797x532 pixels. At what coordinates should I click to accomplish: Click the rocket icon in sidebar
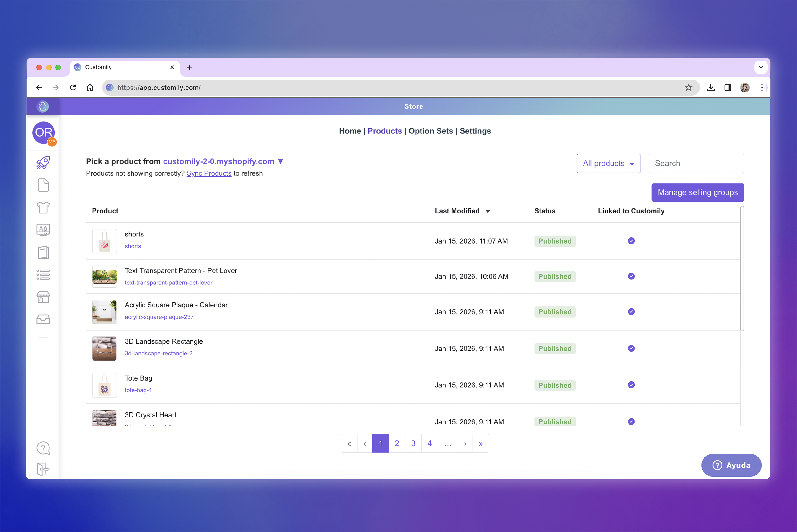tap(43, 163)
